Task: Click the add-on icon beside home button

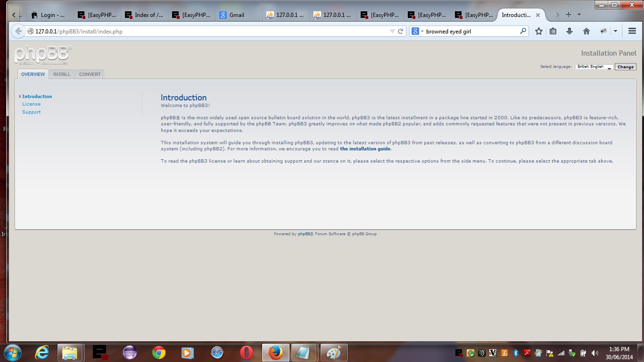Action: tap(603, 31)
